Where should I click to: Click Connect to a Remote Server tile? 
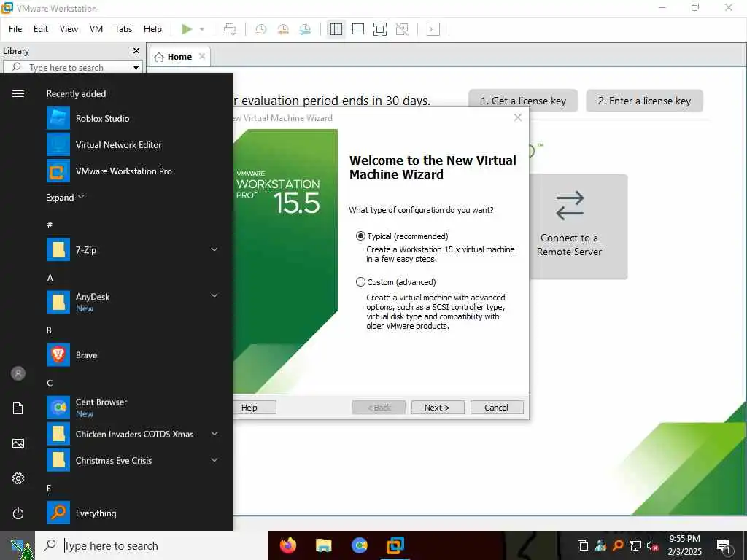[578, 226]
